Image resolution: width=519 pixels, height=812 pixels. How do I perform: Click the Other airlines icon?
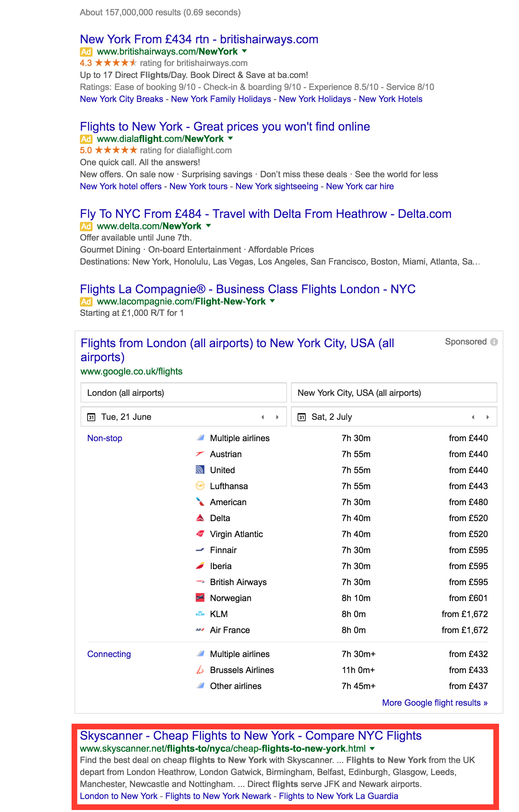[x=200, y=685]
